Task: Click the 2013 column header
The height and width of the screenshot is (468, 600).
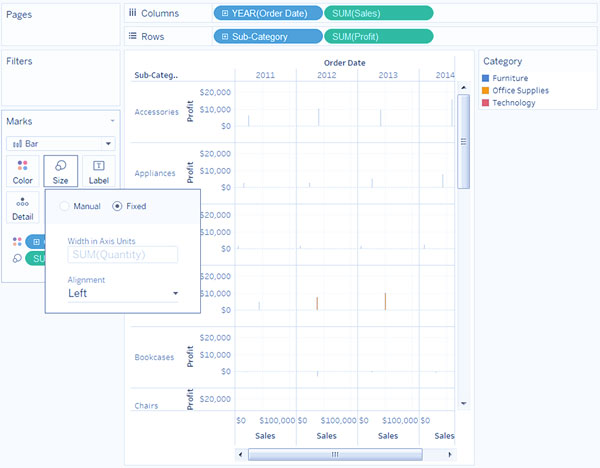Action: (x=388, y=75)
